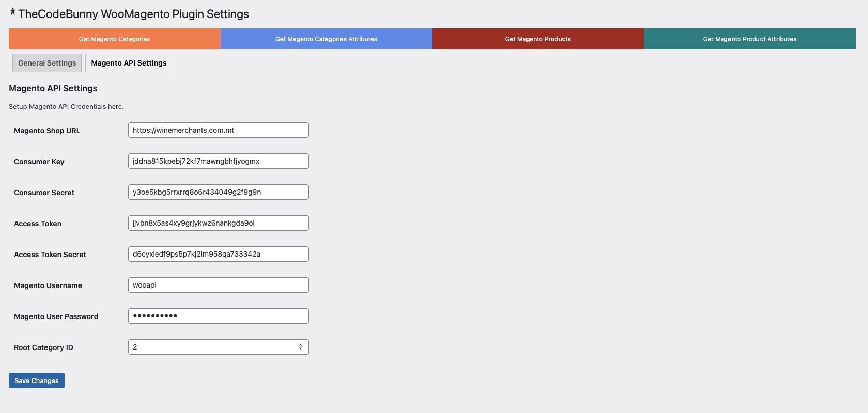Run the Get Magento Products action
This screenshot has height=413, width=868.
(x=538, y=39)
